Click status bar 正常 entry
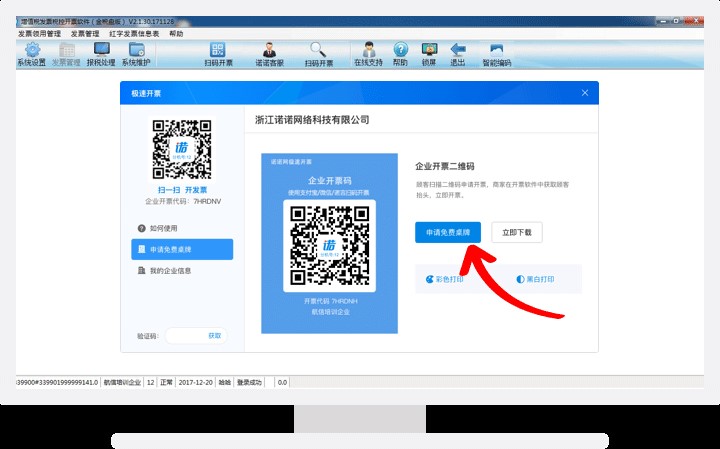The image size is (720, 449). pyautogui.click(x=166, y=382)
